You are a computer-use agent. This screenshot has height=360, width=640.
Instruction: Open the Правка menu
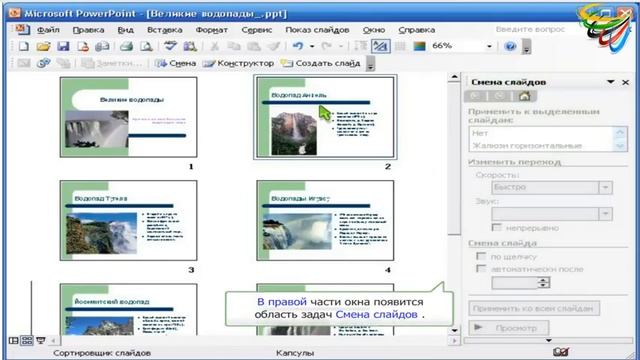[x=88, y=30]
